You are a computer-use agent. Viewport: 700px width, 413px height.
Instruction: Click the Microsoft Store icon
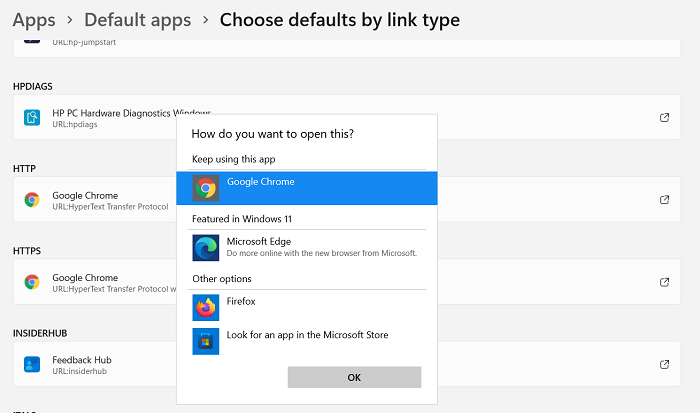point(206,341)
